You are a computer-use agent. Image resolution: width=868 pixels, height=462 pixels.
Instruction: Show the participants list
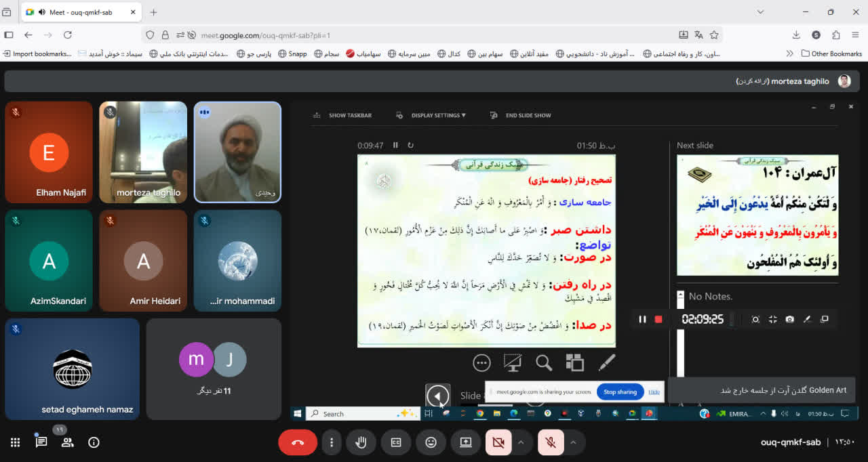pos(68,442)
